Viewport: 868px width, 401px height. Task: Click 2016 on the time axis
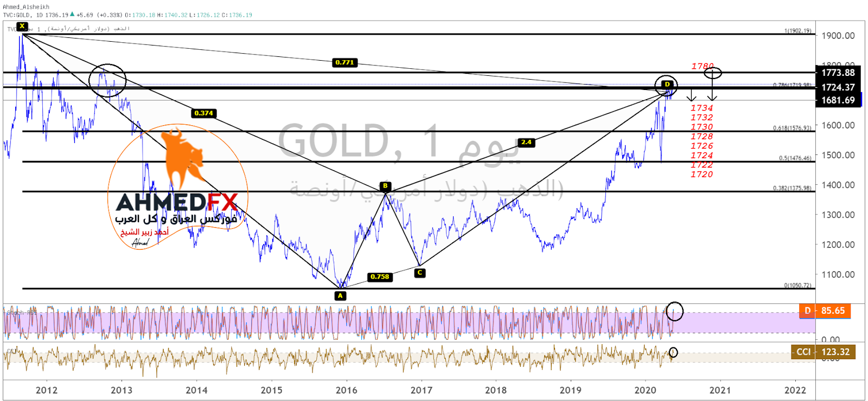[346, 390]
